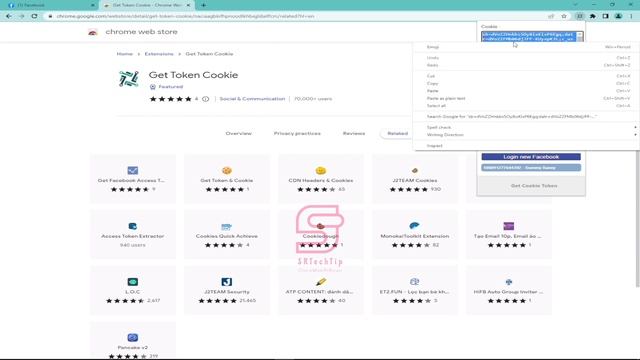This screenshot has width=640, height=360.
Task: Select Undo from the context menu
Action: point(527,58)
